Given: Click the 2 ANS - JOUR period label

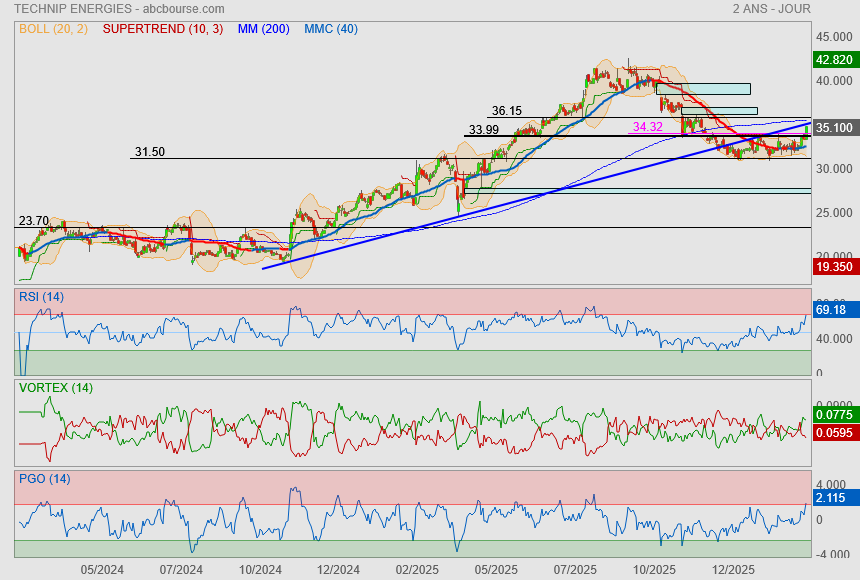Looking at the screenshot, I should pos(771,9).
